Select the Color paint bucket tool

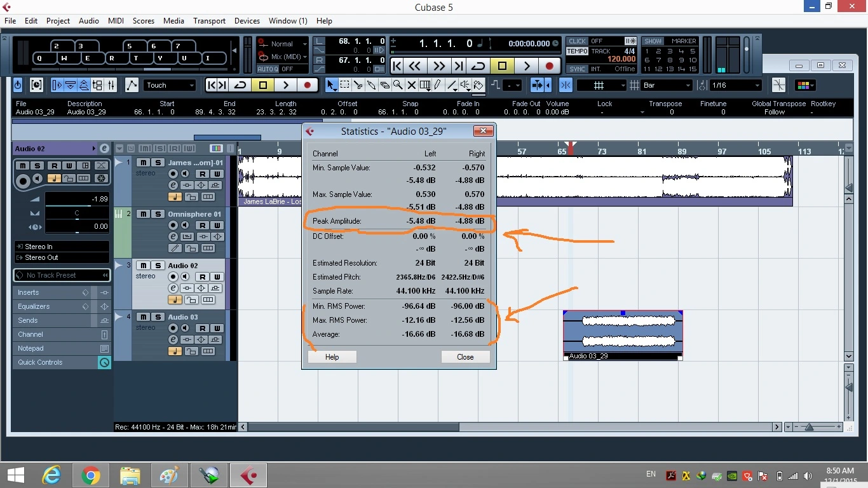pyautogui.click(x=478, y=85)
